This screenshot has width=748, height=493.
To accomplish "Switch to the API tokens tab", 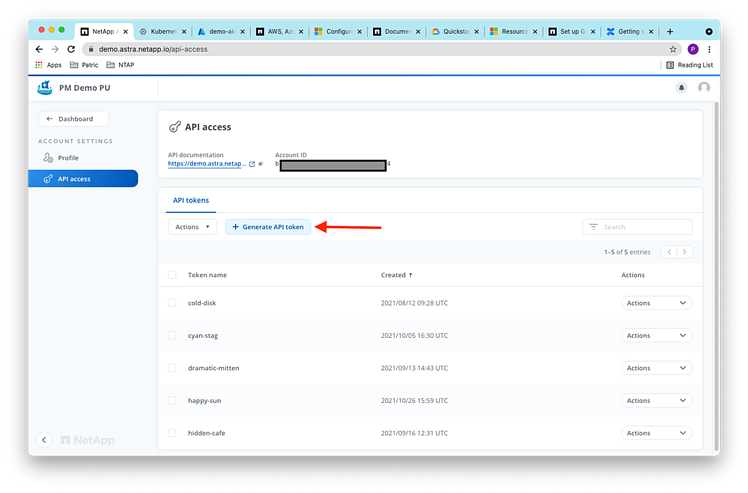I will coord(191,200).
